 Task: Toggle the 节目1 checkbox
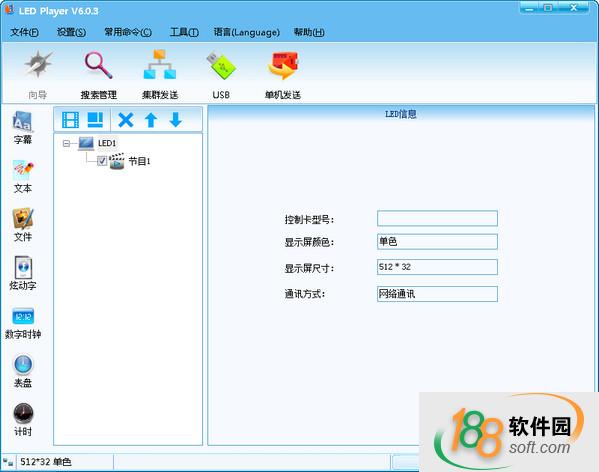click(102, 161)
